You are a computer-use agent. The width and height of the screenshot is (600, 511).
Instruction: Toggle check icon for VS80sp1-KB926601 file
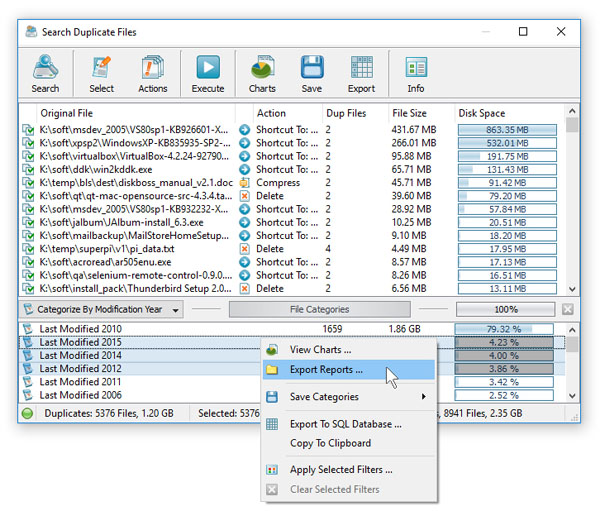[28, 130]
